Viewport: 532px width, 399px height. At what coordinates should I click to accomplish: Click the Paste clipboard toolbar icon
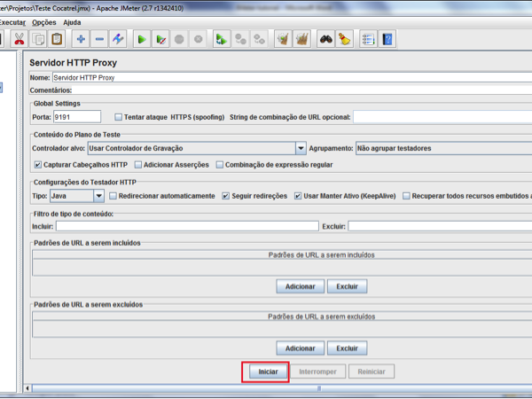coord(57,39)
